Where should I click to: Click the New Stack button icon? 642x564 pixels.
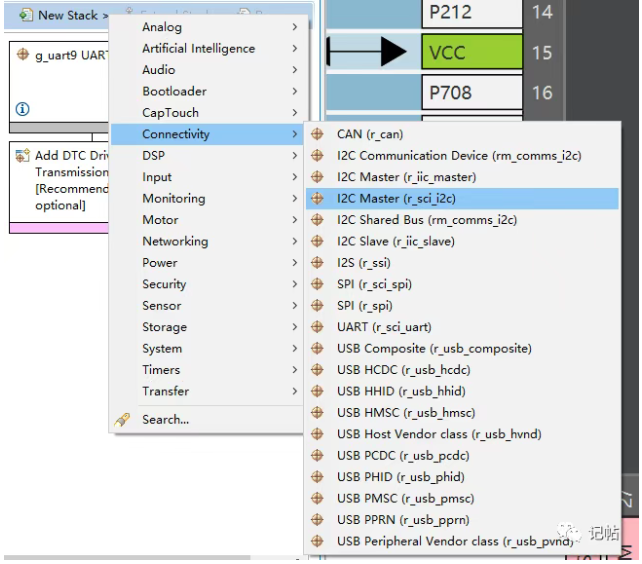point(26,15)
